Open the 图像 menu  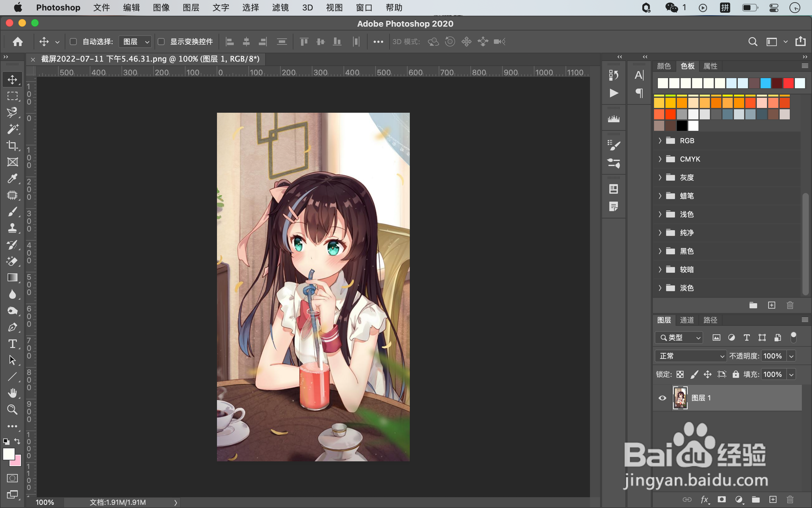(x=161, y=8)
